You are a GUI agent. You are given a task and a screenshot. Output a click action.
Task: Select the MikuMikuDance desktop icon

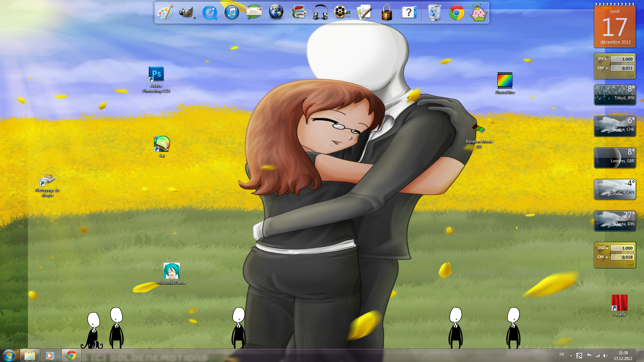(171, 274)
